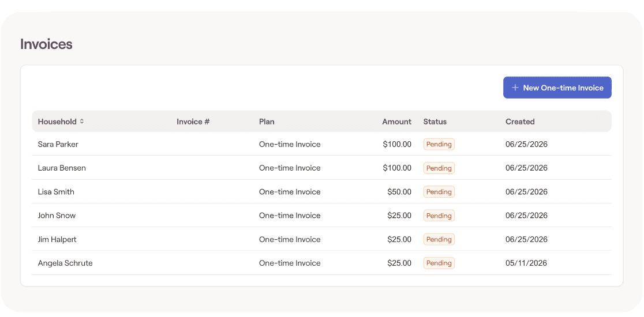This screenshot has height=317, width=644.
Task: Click the New One-time Invoice button
Action: (x=557, y=88)
